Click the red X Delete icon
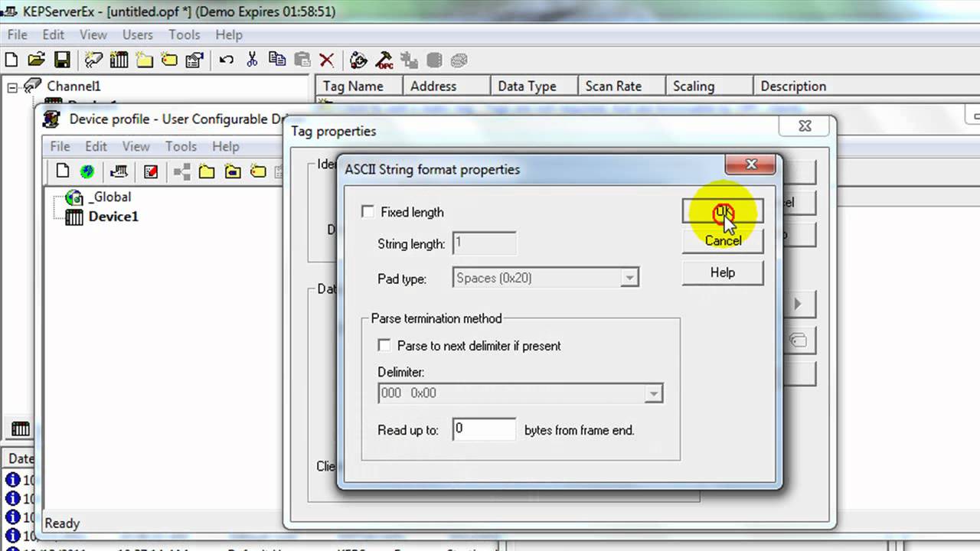Image resolution: width=980 pixels, height=551 pixels. pos(327,60)
